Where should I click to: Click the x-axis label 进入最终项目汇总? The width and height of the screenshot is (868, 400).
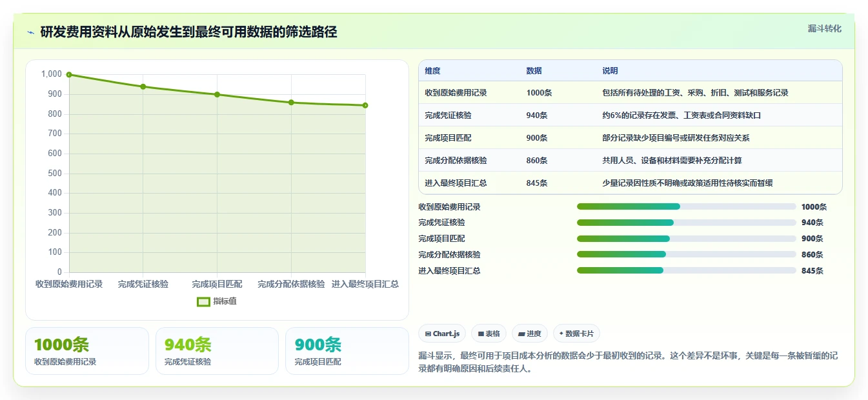click(x=365, y=285)
